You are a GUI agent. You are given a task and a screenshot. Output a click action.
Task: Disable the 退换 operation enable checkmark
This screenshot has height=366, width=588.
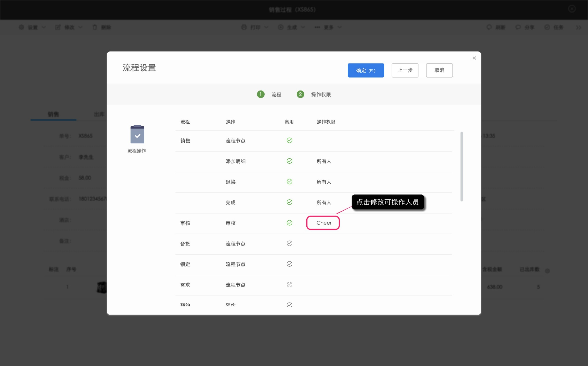click(x=290, y=182)
